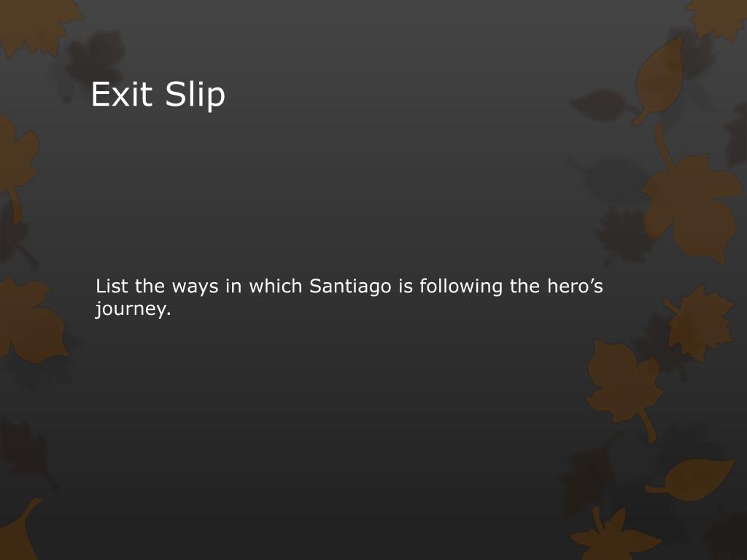Click the word "hero's" in the body text
This screenshot has height=560, width=747.
point(575,286)
